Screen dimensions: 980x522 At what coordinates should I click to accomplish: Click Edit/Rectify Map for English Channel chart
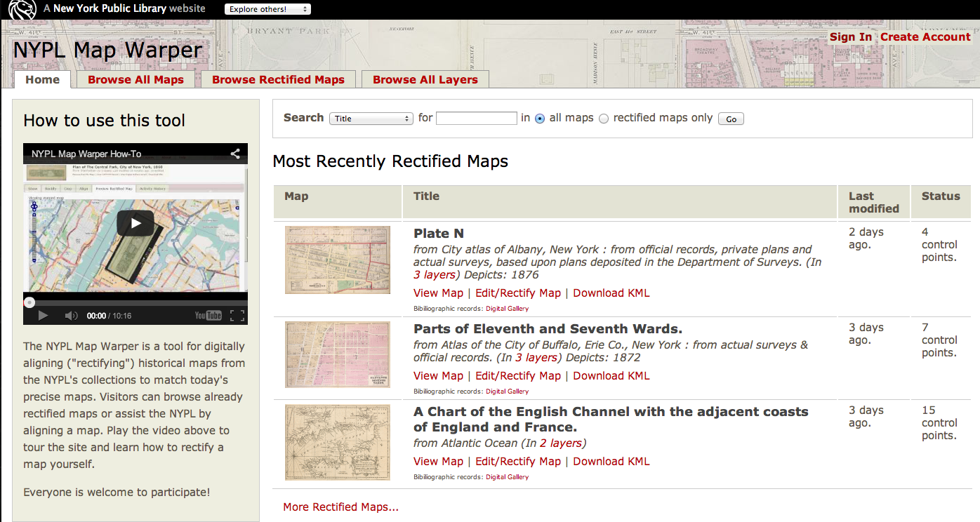[x=518, y=461]
